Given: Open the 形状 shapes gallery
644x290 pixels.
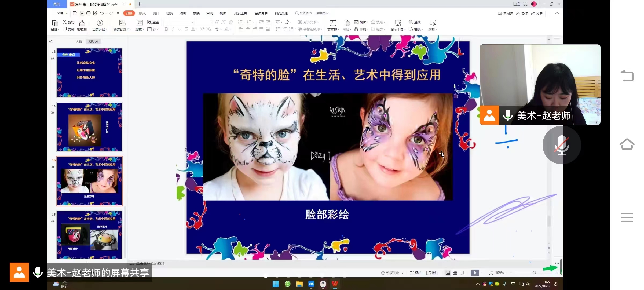Looking at the screenshot, I should [x=347, y=26].
